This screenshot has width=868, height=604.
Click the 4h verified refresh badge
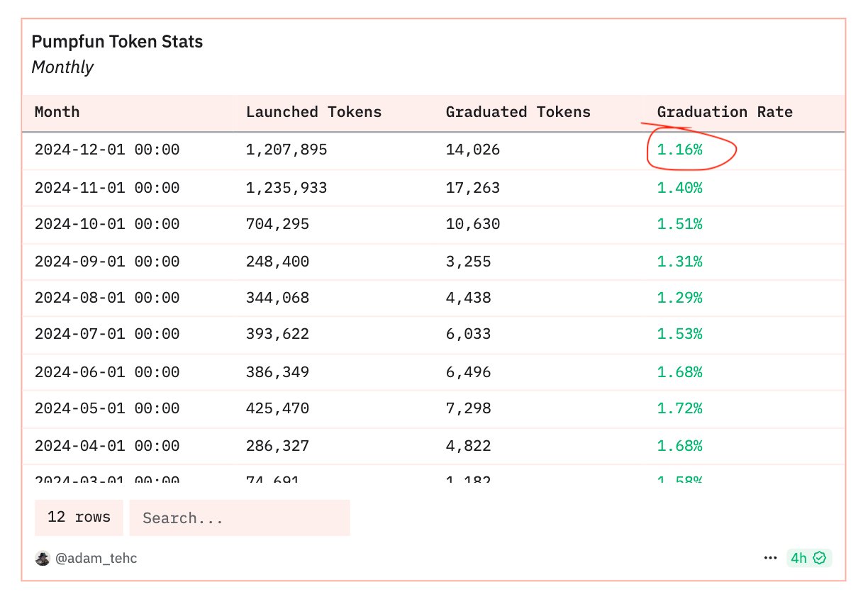tap(809, 558)
